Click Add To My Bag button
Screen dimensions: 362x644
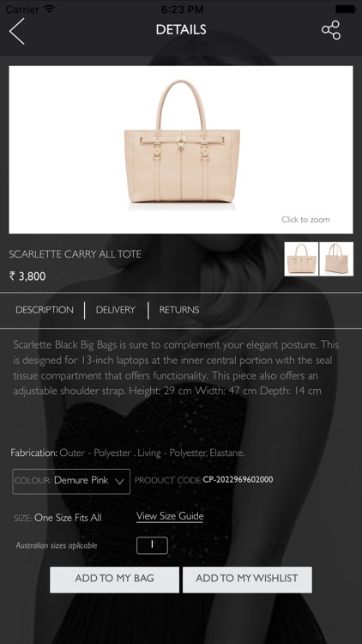pos(114,580)
